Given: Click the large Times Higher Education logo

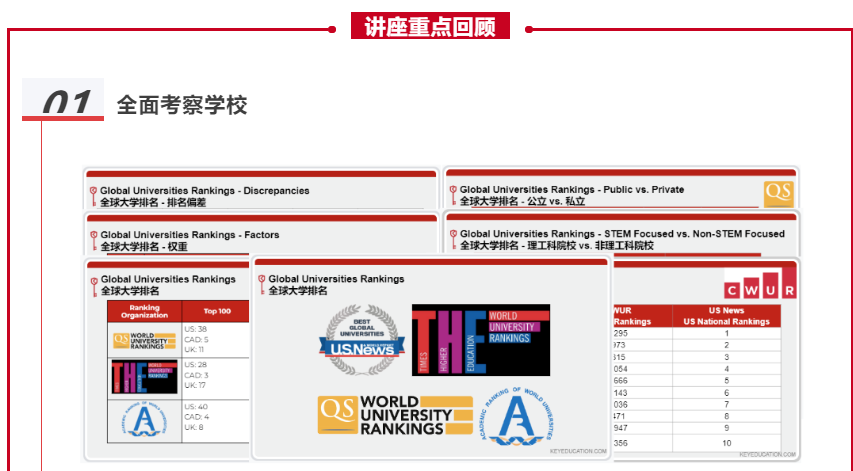Looking at the screenshot, I should click(x=480, y=340).
